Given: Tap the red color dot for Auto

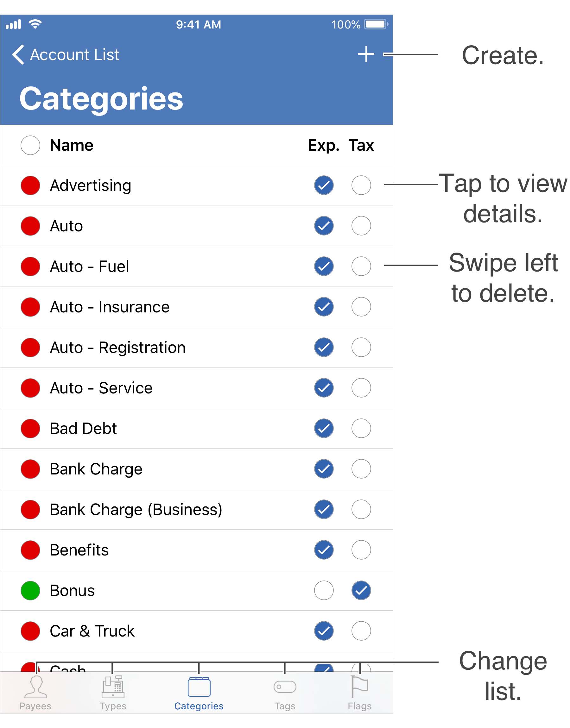Looking at the screenshot, I should click(30, 226).
